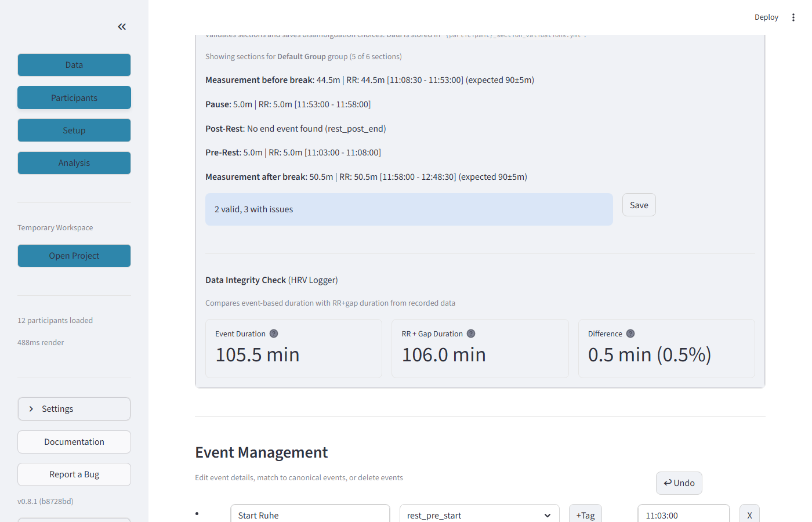The height and width of the screenshot is (522, 812).
Task: Click Open Project button
Action: pyautogui.click(x=74, y=256)
